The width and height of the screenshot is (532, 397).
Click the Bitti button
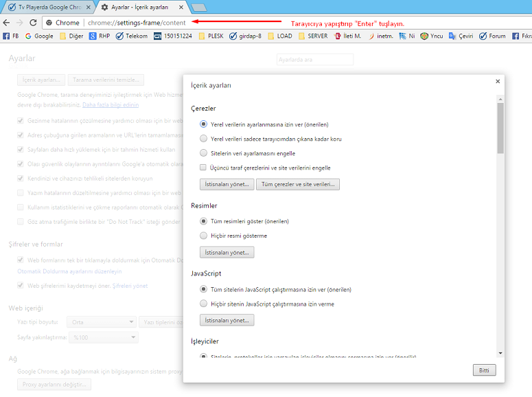pyautogui.click(x=484, y=370)
